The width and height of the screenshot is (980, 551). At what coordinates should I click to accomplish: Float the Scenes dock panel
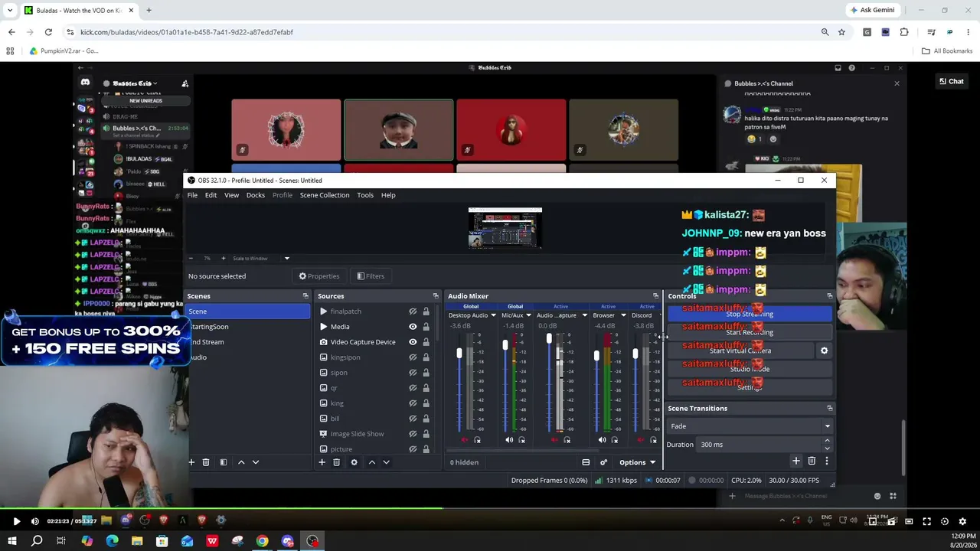pyautogui.click(x=305, y=296)
